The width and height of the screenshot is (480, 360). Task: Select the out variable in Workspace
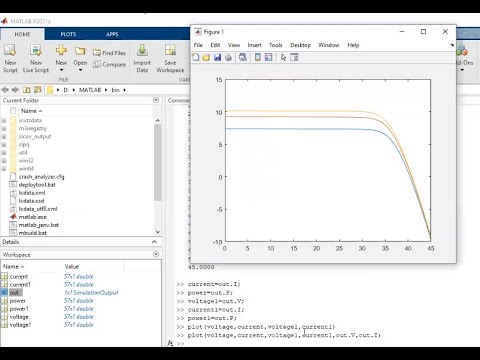point(15,293)
